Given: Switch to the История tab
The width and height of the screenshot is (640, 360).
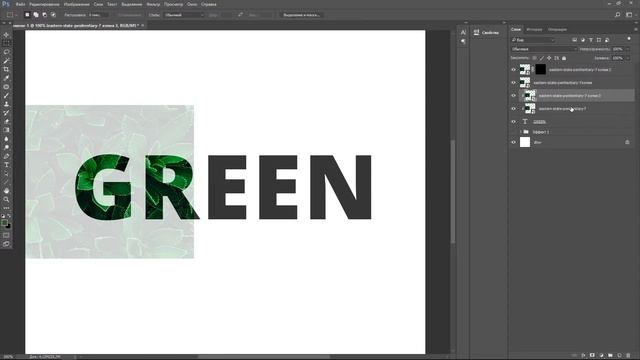Looking at the screenshot, I should click(534, 29).
